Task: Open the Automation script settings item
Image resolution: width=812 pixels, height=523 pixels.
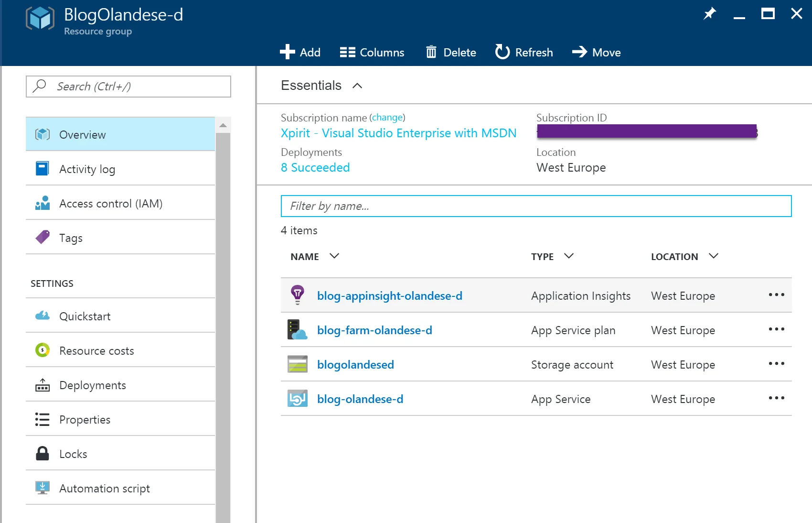Action: [120, 488]
